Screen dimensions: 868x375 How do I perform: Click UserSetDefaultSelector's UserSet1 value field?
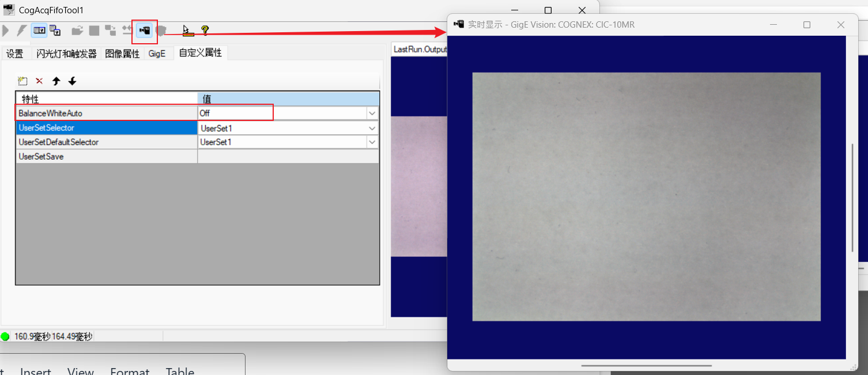coord(282,142)
